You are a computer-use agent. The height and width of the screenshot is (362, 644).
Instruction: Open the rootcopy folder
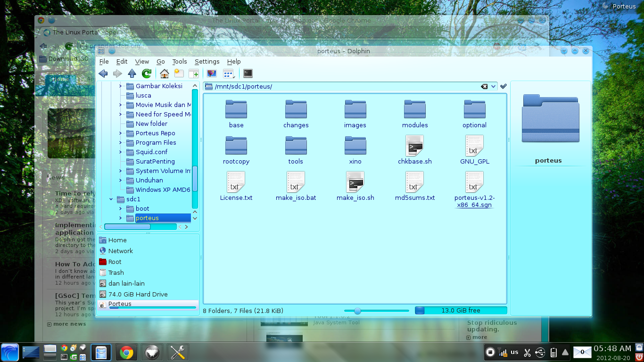click(236, 150)
